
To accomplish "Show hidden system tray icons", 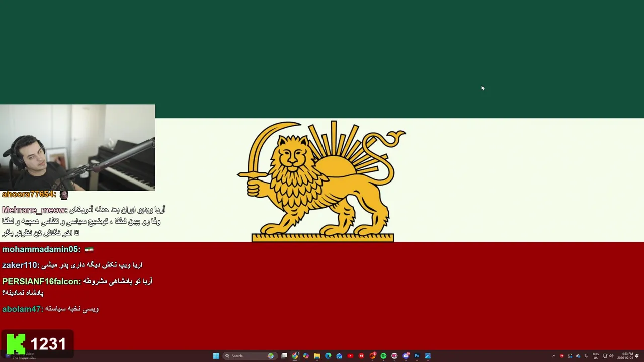I will click(554, 356).
